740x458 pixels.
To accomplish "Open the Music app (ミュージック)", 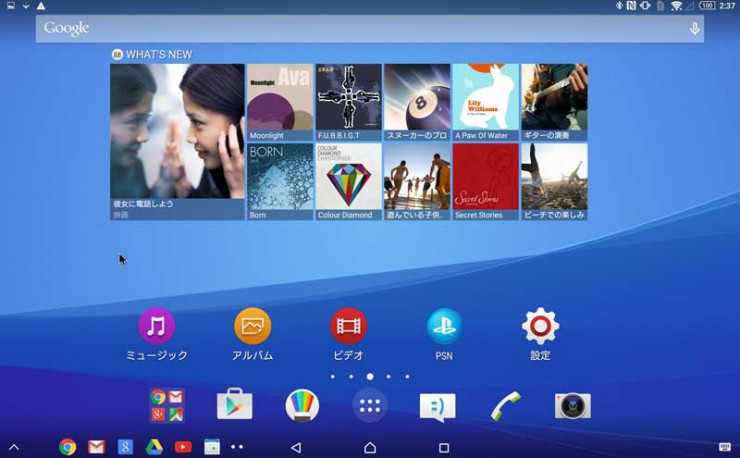I will [x=156, y=326].
